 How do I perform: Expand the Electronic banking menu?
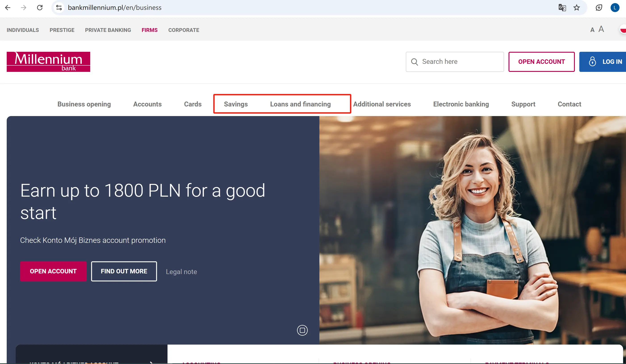(x=461, y=104)
